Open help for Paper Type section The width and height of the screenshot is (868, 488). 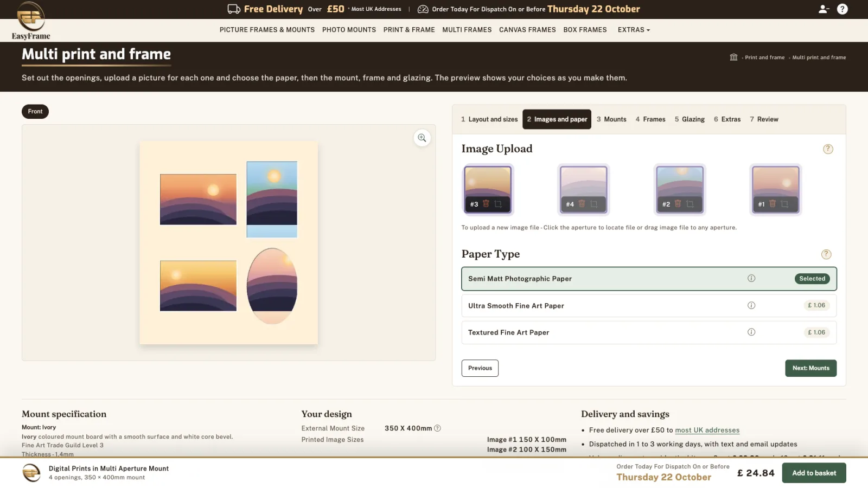pos(826,254)
